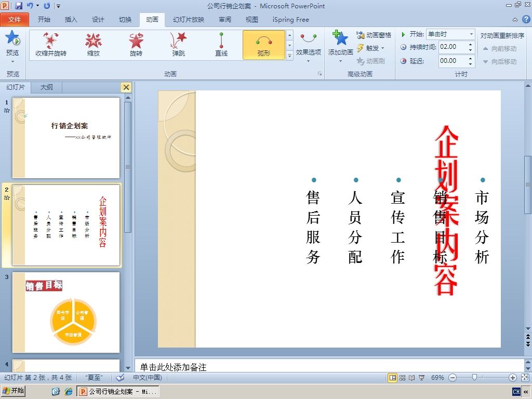Play animations via slide 1 star icon
This screenshot has width=532, height=399.
7,110
